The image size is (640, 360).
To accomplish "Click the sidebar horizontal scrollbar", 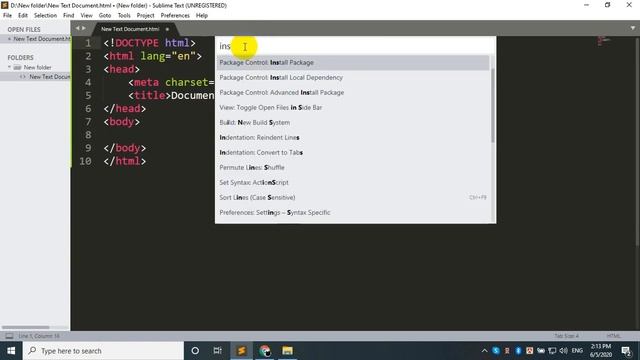I will point(25,327).
